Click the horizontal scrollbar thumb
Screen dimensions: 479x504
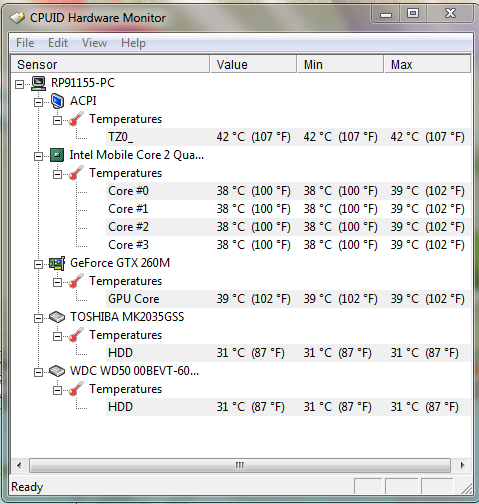click(x=240, y=465)
